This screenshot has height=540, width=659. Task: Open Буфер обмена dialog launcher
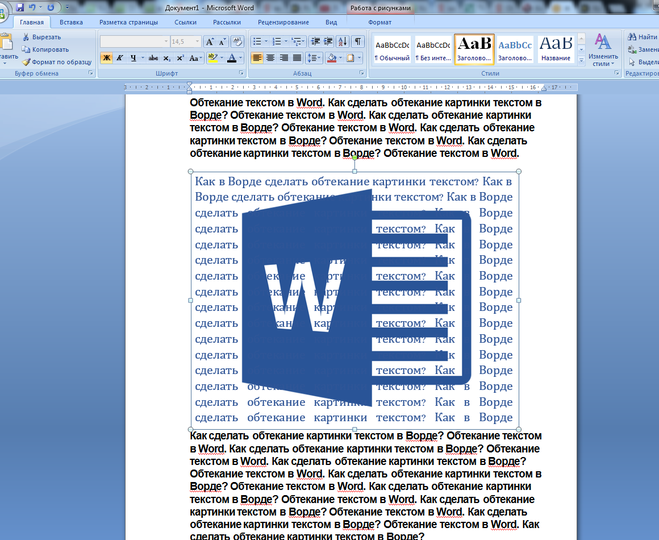point(91,73)
